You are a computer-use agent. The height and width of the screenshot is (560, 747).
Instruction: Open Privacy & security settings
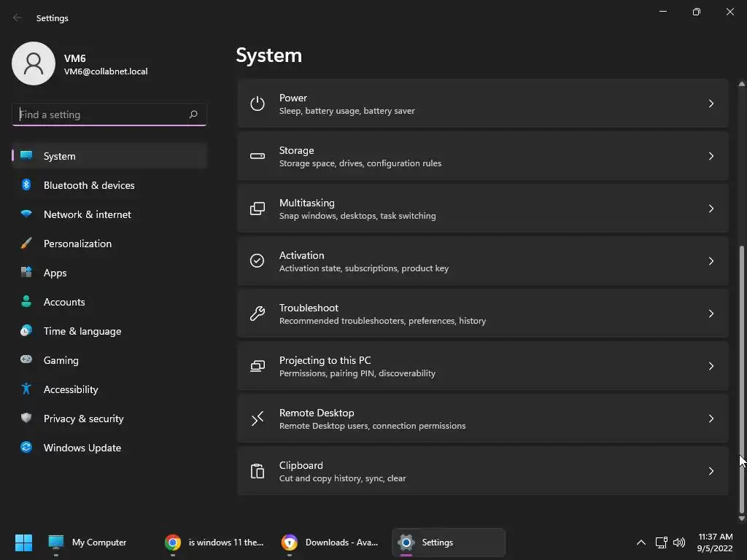pos(83,419)
